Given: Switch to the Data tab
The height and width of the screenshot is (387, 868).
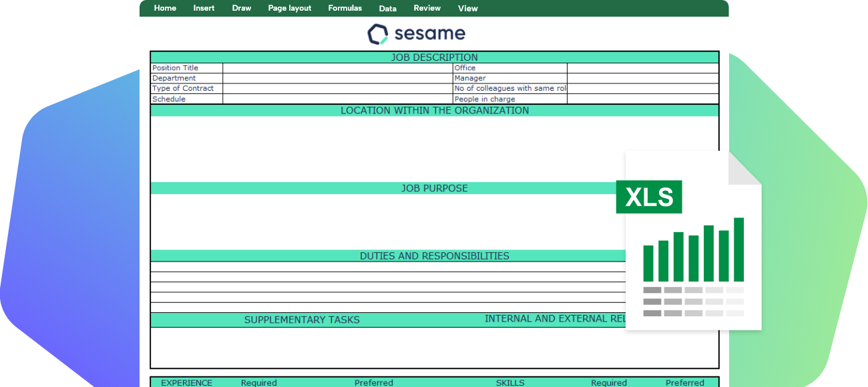Looking at the screenshot, I should click(x=387, y=8).
